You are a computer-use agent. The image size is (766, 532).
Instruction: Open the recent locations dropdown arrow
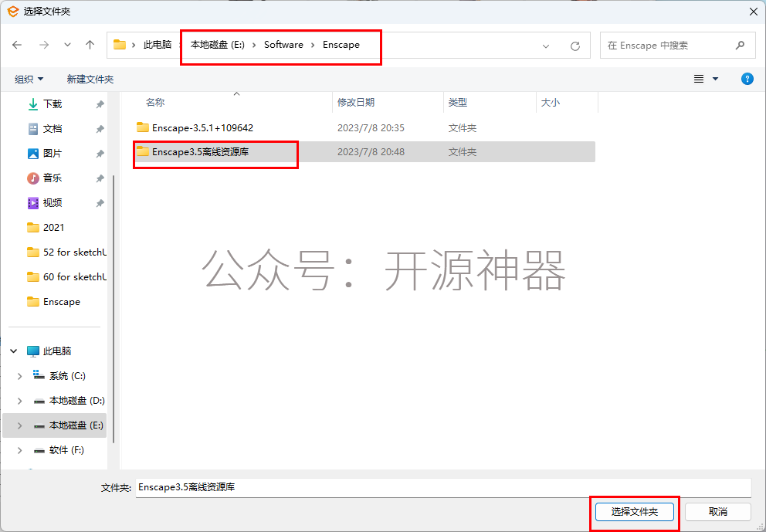(x=67, y=45)
